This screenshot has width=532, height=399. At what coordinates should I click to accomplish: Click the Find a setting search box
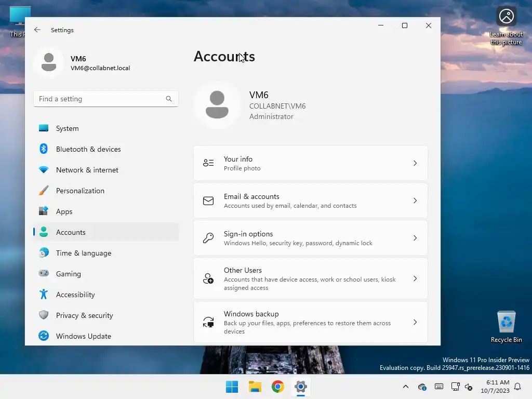pos(106,99)
